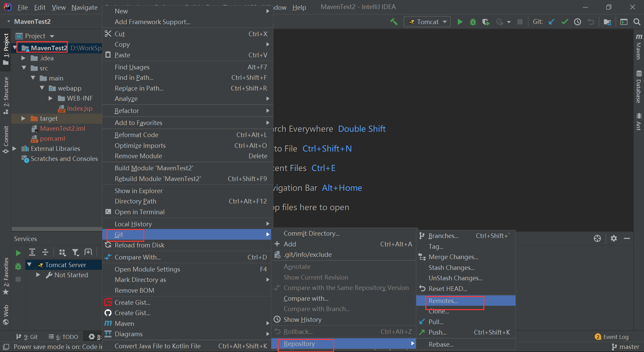Screen dimensions: 644x352
Task: Click Merge Changes... menu item
Action: tap(466, 257)
